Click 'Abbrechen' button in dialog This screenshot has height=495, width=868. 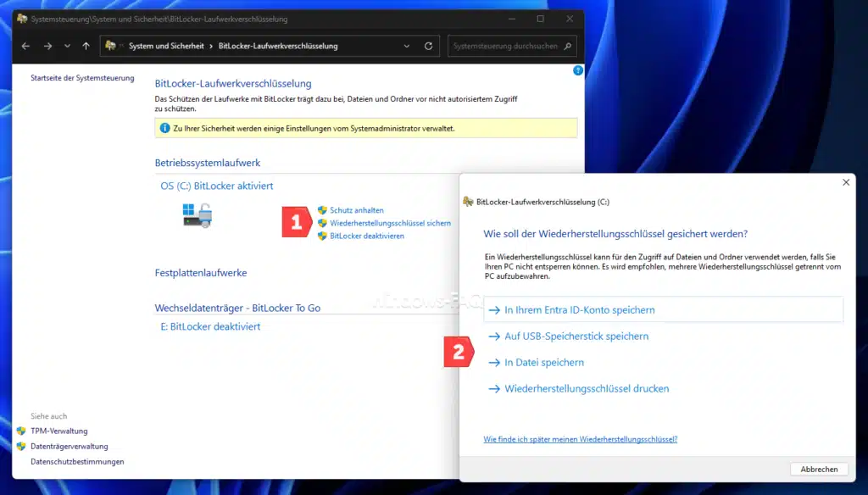click(x=819, y=469)
